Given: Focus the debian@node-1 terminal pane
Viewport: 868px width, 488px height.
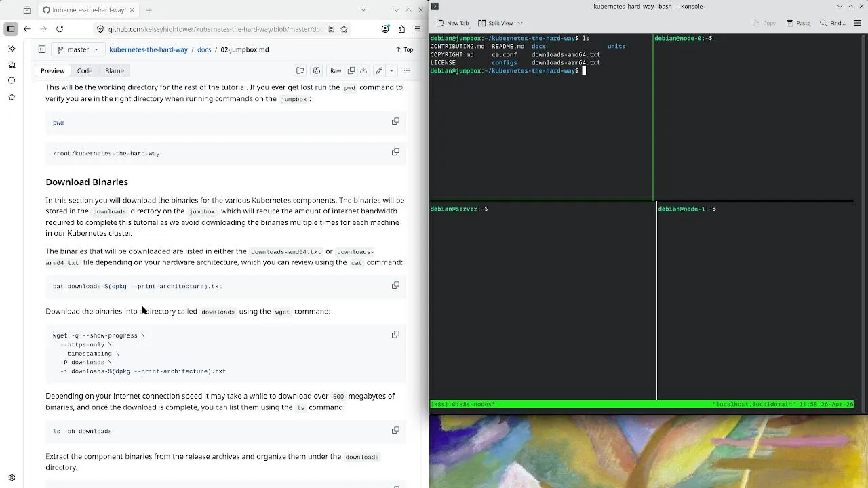Looking at the screenshot, I should click(x=755, y=301).
